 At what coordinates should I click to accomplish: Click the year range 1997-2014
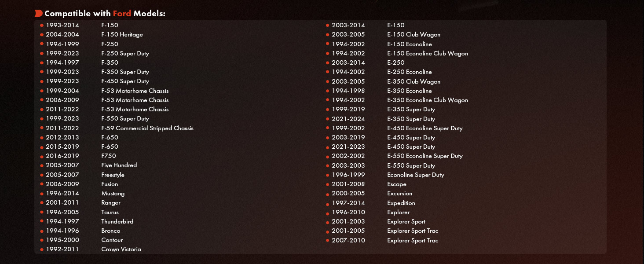(x=348, y=203)
